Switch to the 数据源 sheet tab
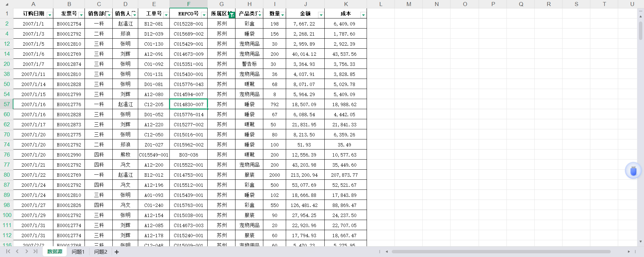Viewport: 644px width, 257px height. (x=55, y=252)
